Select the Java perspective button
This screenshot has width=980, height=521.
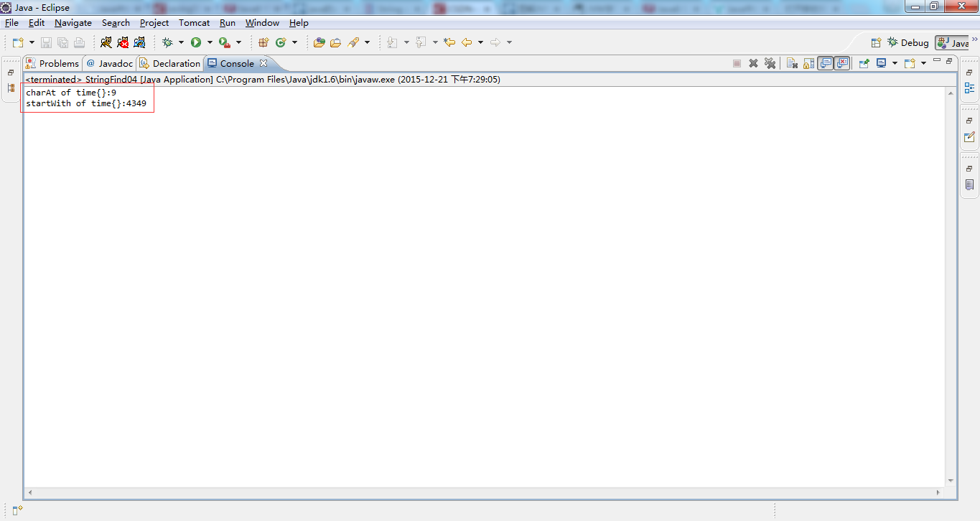tap(953, 43)
